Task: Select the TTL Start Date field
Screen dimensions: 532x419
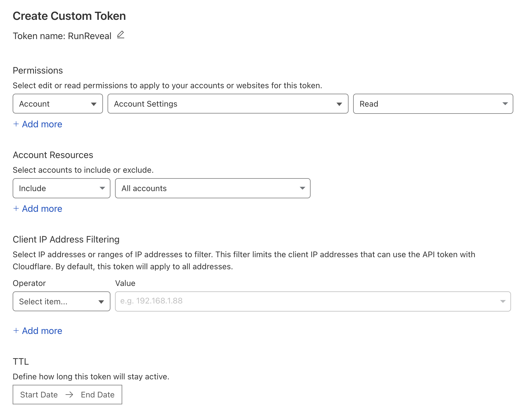Action: coord(39,395)
